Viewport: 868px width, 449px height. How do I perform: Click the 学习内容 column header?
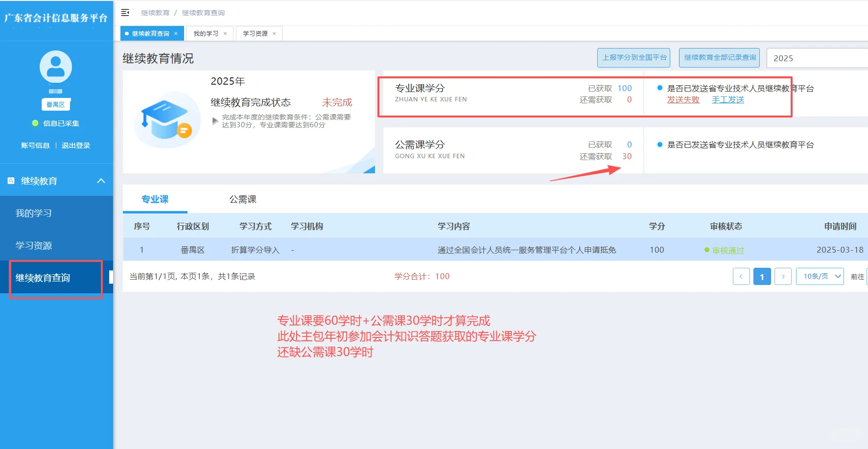454,226
